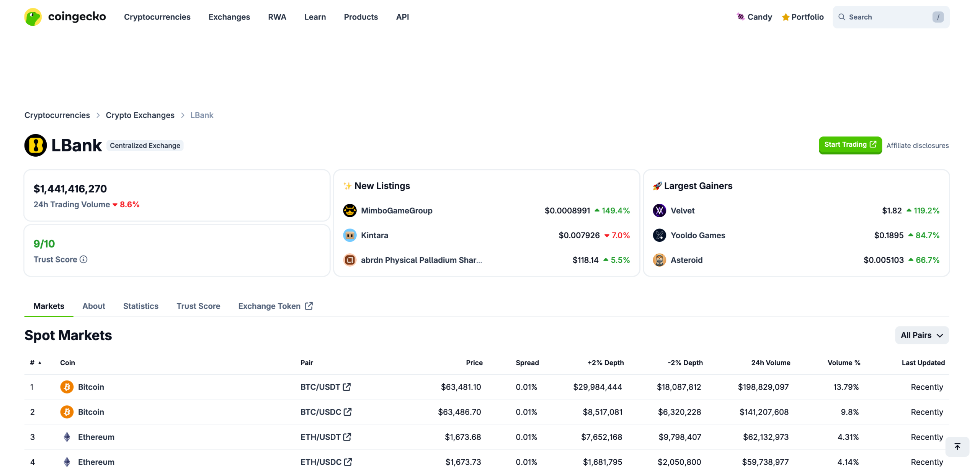Switch to the About tab

(x=94, y=306)
